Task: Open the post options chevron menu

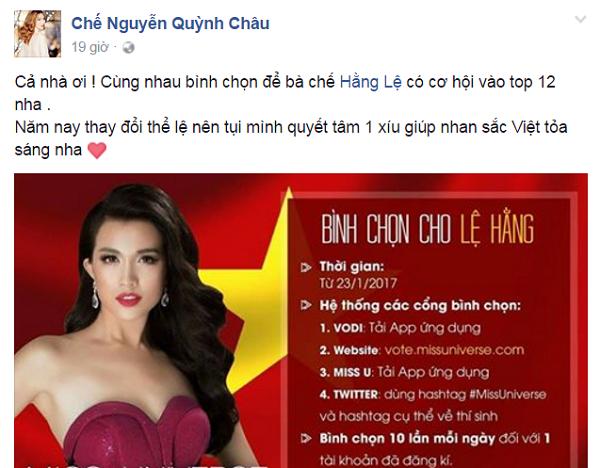Action: 580,19
